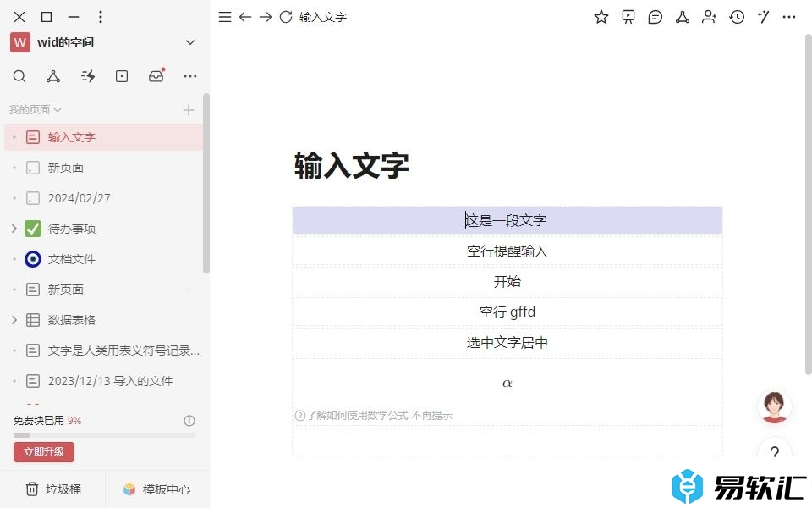
Task: Click the 空行 gffd text block
Action: 507,312
